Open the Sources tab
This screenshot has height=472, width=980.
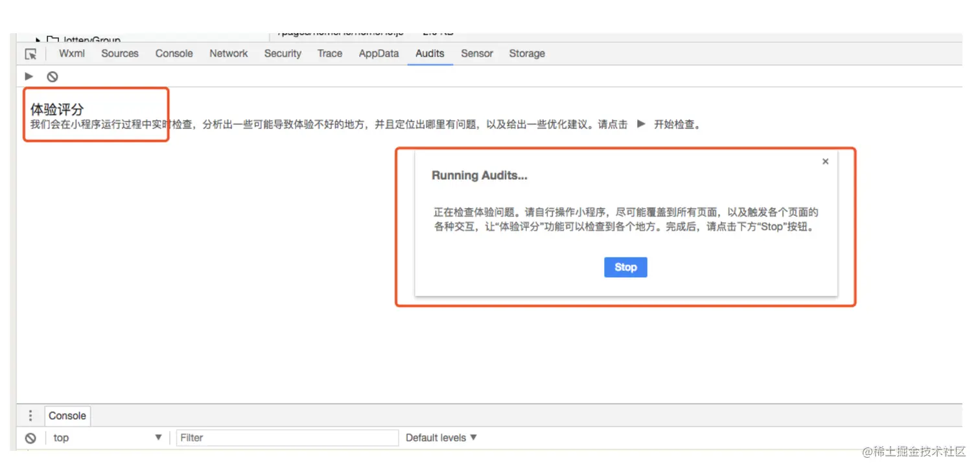(120, 54)
